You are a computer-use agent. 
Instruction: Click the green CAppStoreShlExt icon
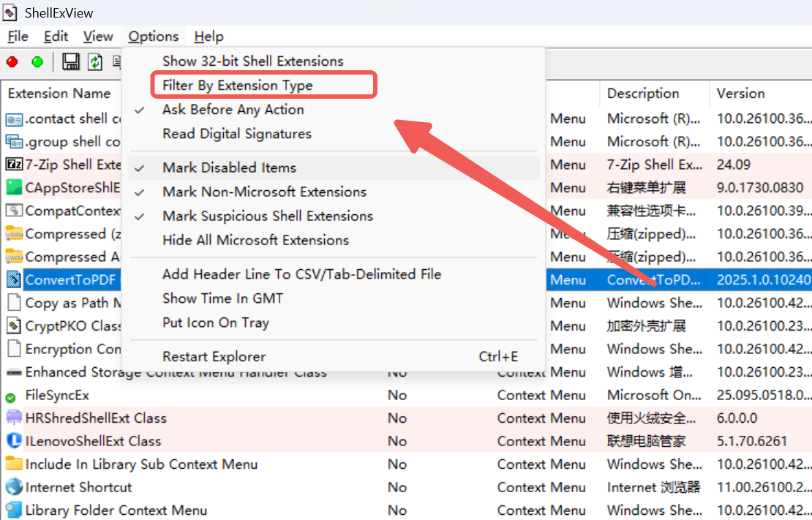(x=14, y=187)
